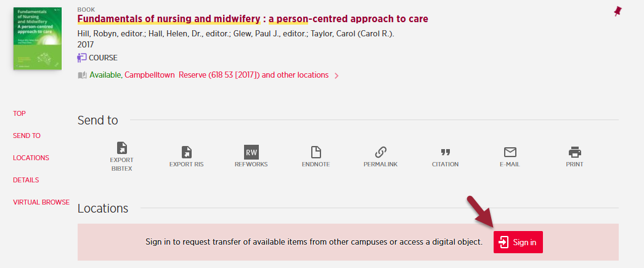
Task: Jump to Send To section
Action: click(26, 136)
